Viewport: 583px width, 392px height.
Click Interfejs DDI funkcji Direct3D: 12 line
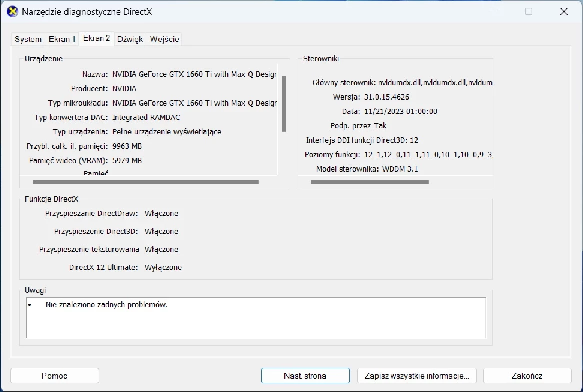tap(362, 140)
